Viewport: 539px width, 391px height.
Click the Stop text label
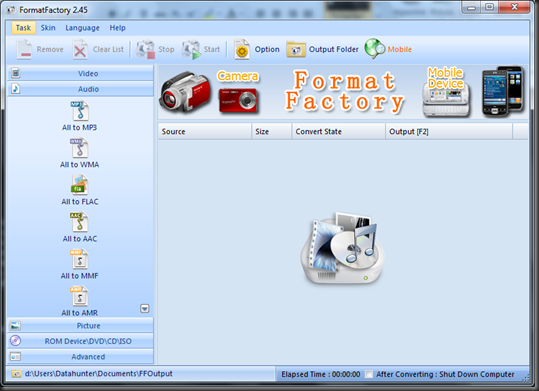[x=166, y=50]
